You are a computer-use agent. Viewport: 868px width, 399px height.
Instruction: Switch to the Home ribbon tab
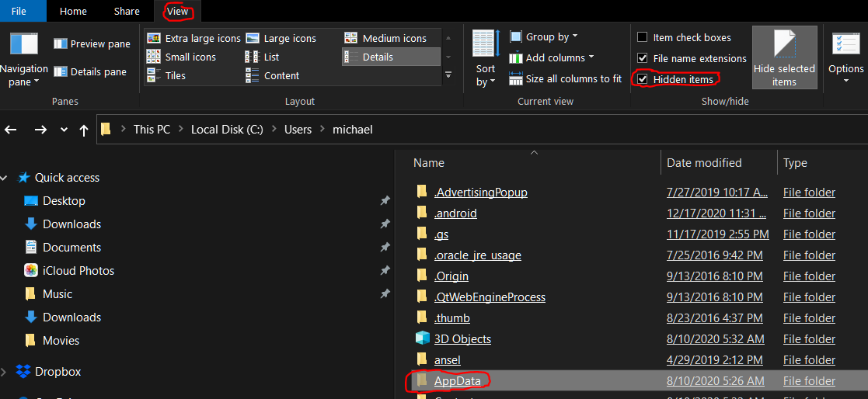point(73,11)
